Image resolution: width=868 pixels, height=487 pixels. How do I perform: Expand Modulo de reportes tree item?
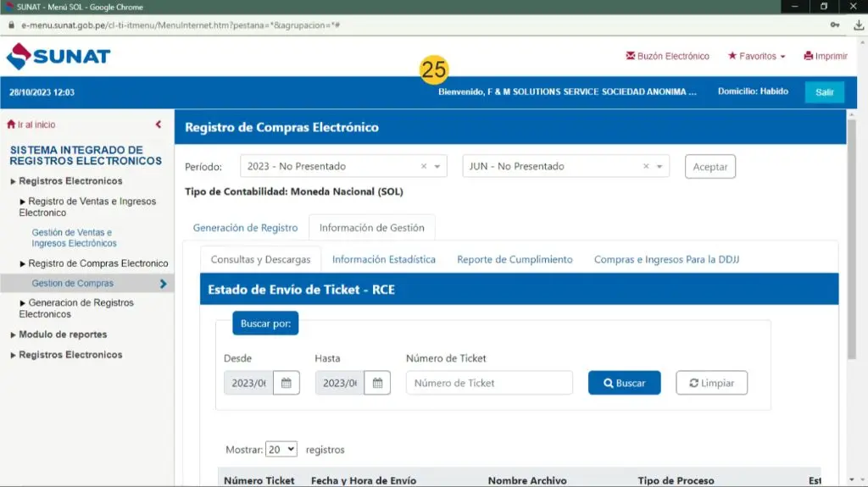pos(63,335)
